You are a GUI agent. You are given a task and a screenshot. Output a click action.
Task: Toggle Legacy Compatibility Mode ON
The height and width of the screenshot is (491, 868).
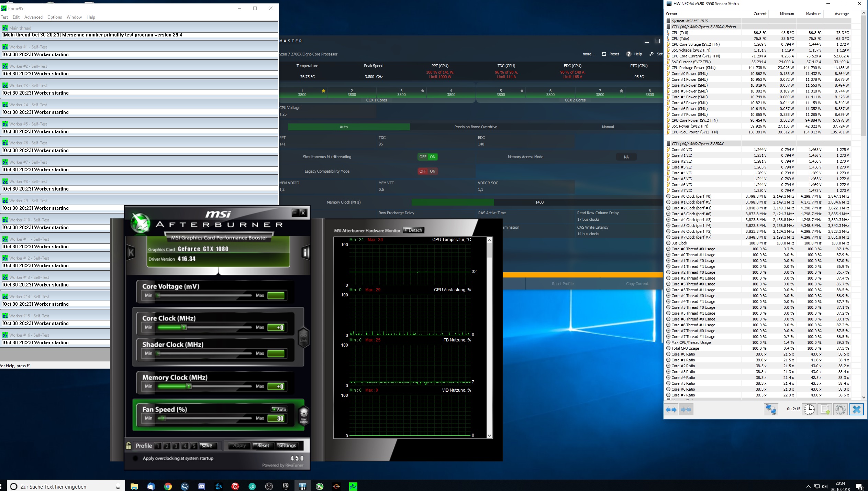[x=433, y=171]
